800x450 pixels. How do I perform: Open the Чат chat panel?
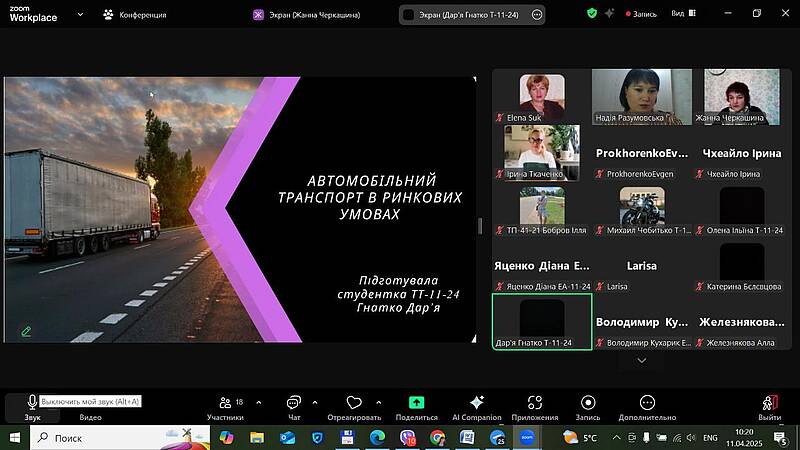[294, 404]
